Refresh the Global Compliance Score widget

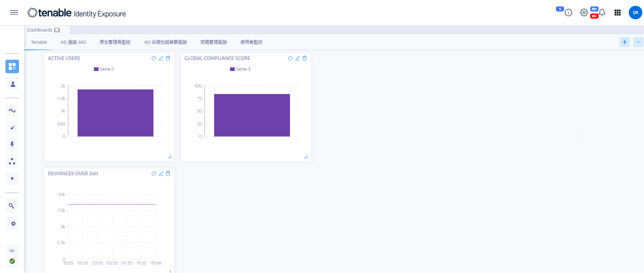click(290, 58)
